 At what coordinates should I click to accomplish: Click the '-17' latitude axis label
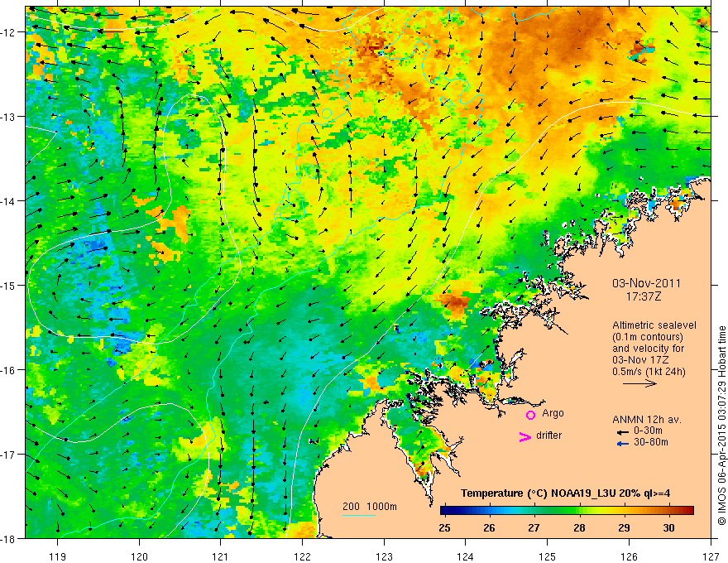[x=9, y=455]
